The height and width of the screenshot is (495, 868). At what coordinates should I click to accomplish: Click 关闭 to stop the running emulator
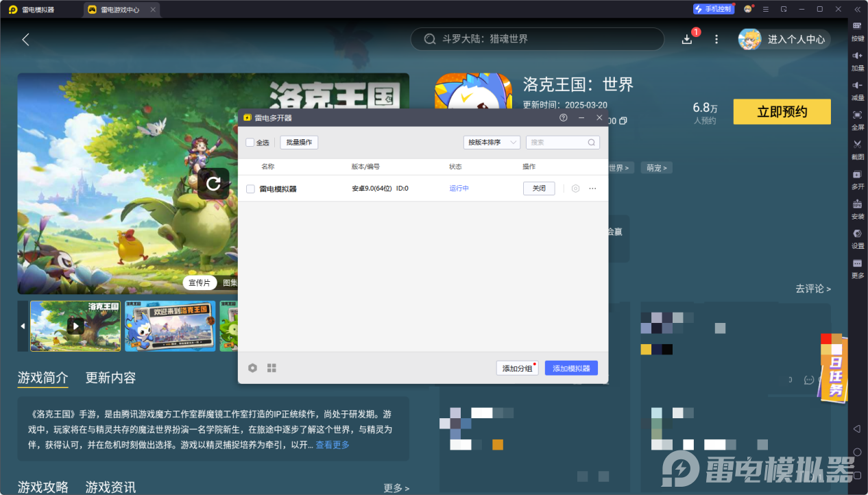pos(539,188)
